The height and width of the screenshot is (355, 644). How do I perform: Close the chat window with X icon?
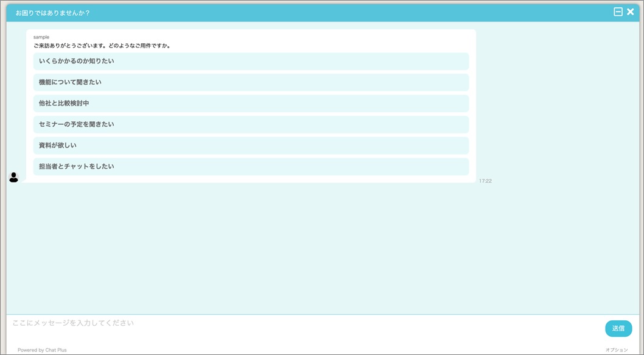pos(631,12)
